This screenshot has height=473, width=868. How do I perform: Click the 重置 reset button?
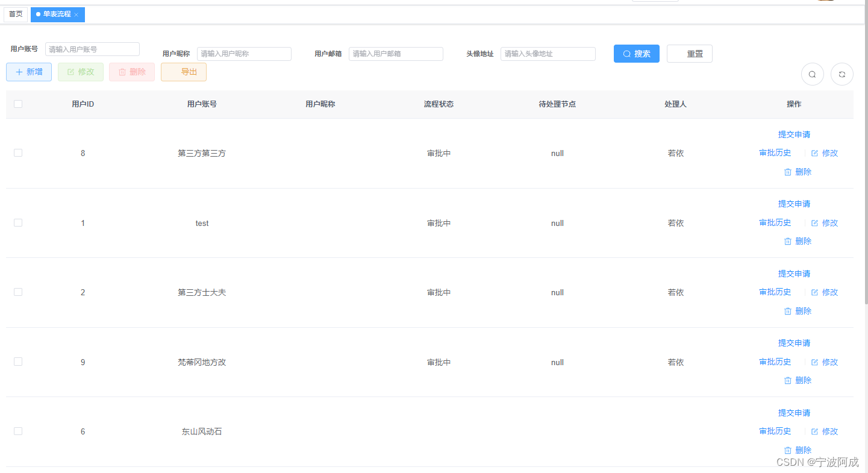690,54
